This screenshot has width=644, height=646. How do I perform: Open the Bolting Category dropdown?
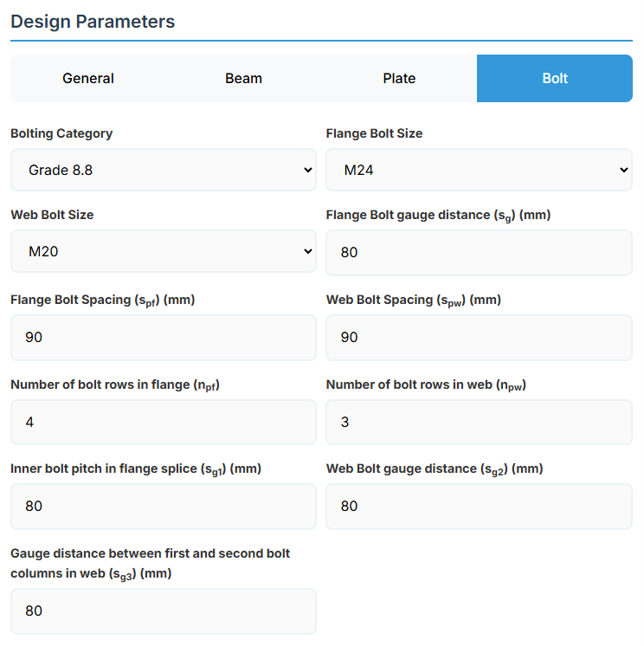point(164,171)
